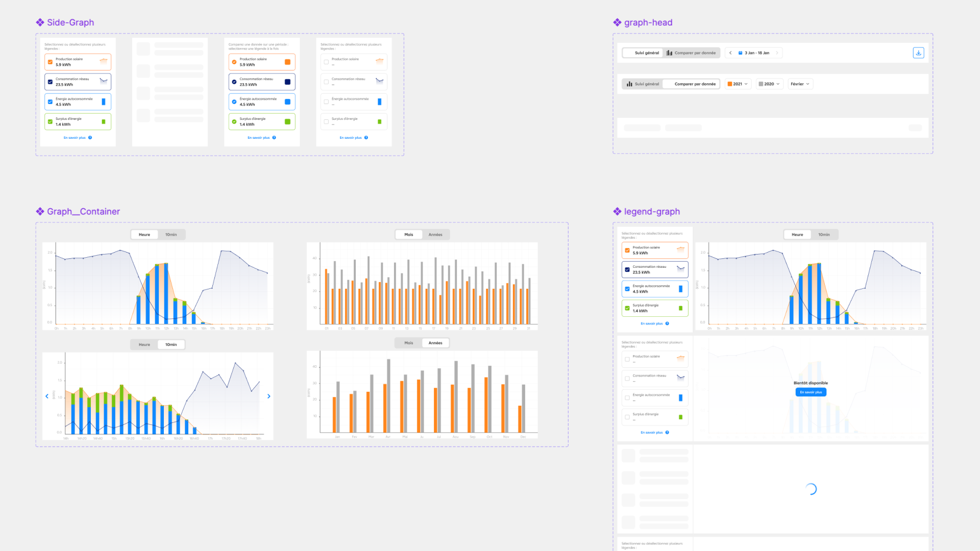Click the 3 Jan - 18 Jan date range field
This screenshot has height=551, width=980.
(x=753, y=53)
